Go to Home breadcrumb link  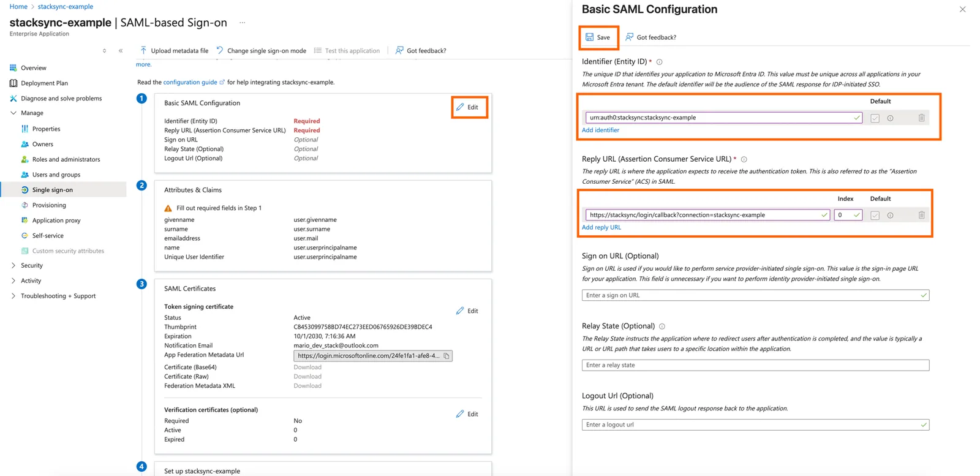coord(18,7)
